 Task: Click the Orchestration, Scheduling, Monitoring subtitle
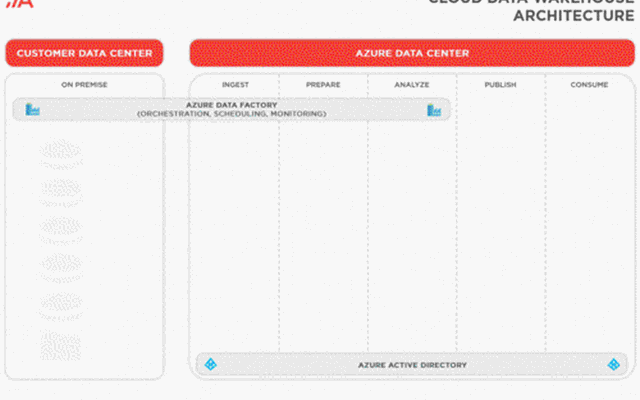231,114
